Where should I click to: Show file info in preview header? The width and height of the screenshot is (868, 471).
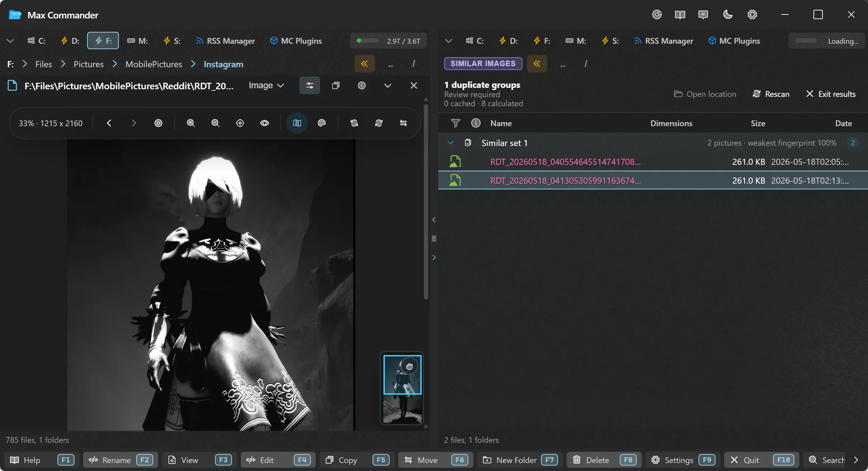362,86
